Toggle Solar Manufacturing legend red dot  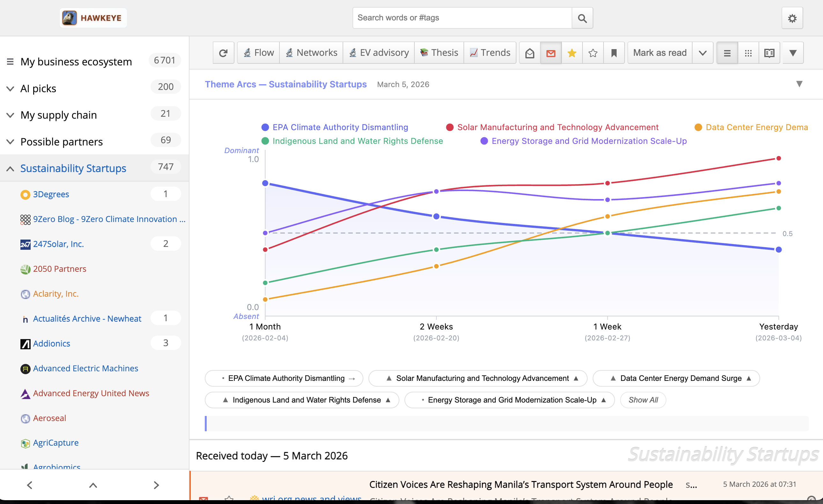(x=449, y=127)
